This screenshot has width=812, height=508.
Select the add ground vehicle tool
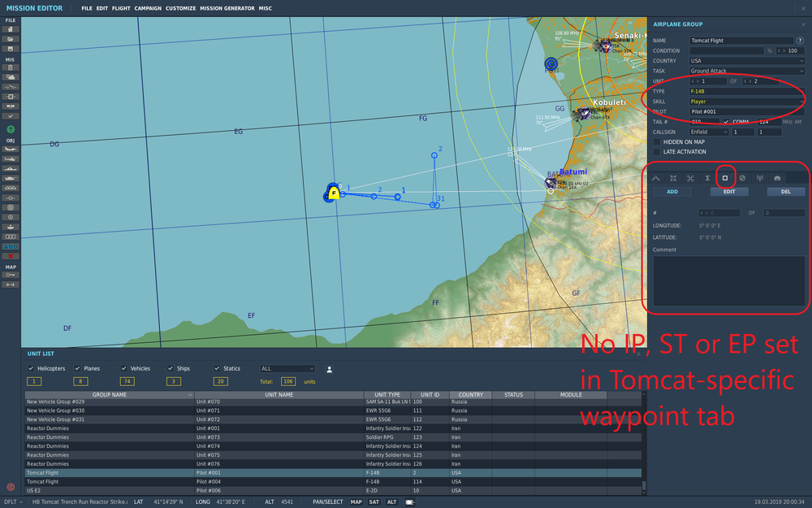click(11, 178)
